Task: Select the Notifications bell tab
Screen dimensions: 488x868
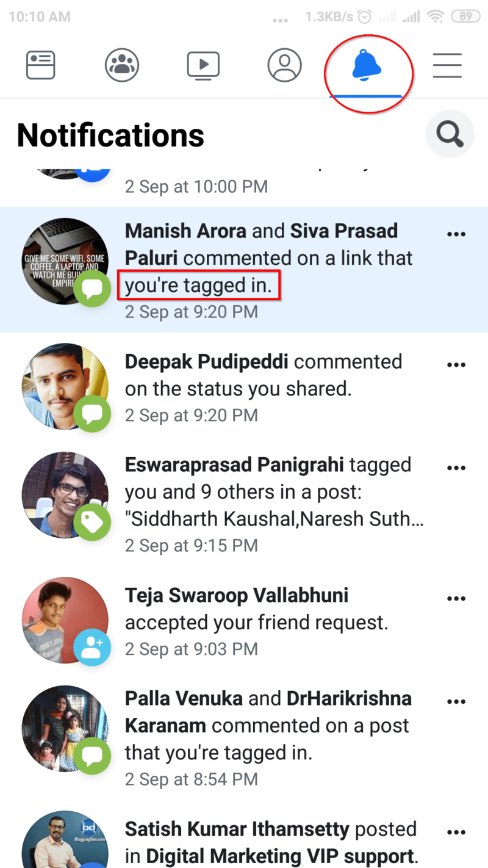Action: click(x=366, y=65)
